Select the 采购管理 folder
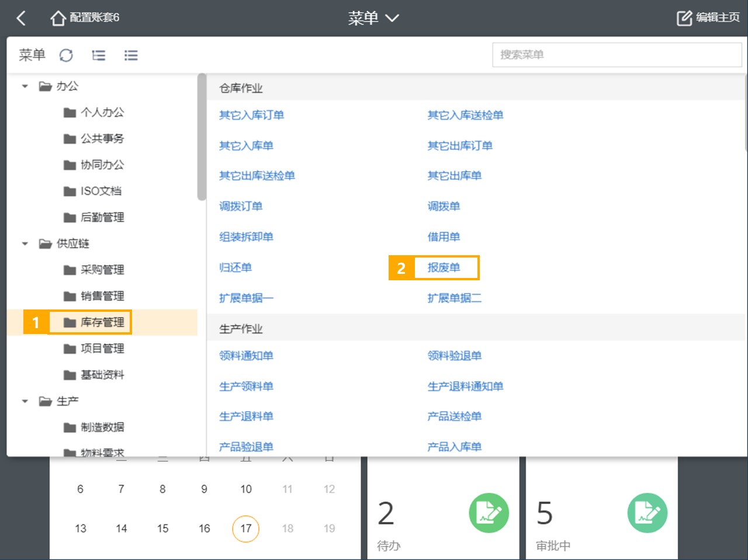Viewport: 748px width, 560px height. 93,270
